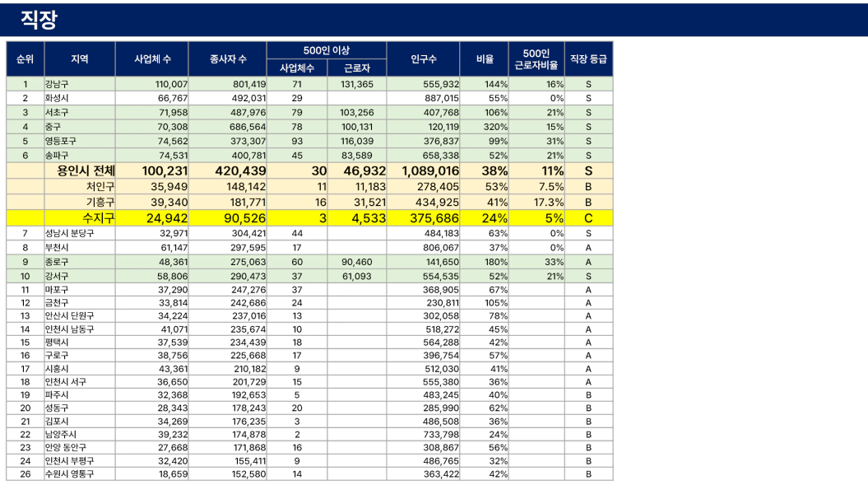Click the 사업체 수 column header
The image size is (868, 485).
click(152, 59)
